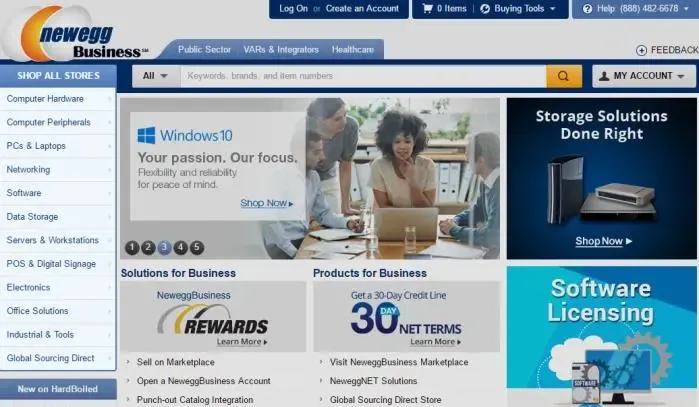The image size is (699, 407).
Task: Click Open a NeweggBusiness Account link
Action: [x=204, y=381]
